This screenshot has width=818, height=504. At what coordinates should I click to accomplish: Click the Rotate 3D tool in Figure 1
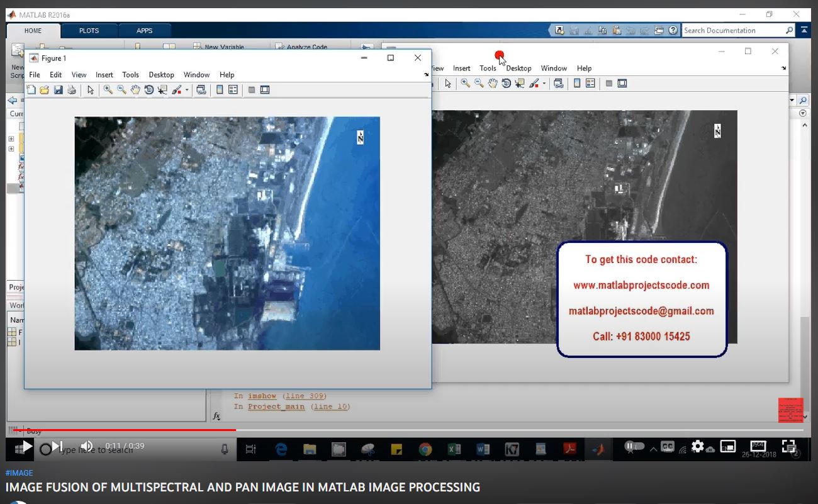click(149, 90)
